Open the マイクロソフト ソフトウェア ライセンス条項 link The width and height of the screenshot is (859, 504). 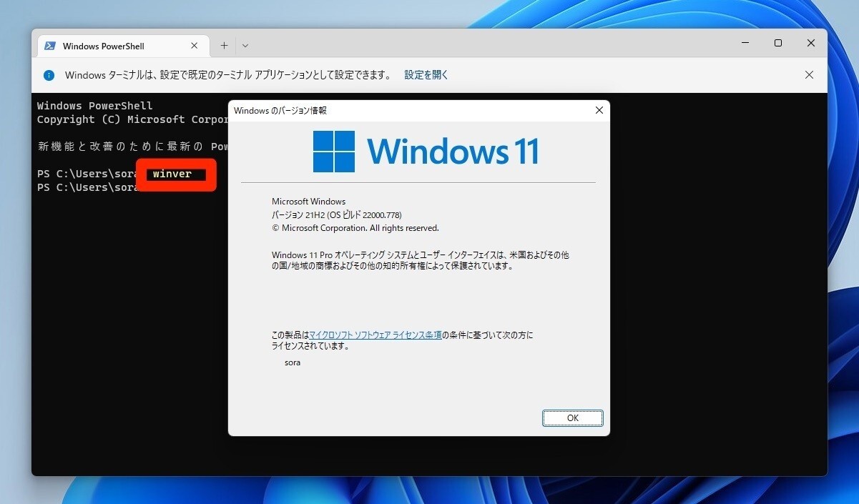[x=375, y=335]
